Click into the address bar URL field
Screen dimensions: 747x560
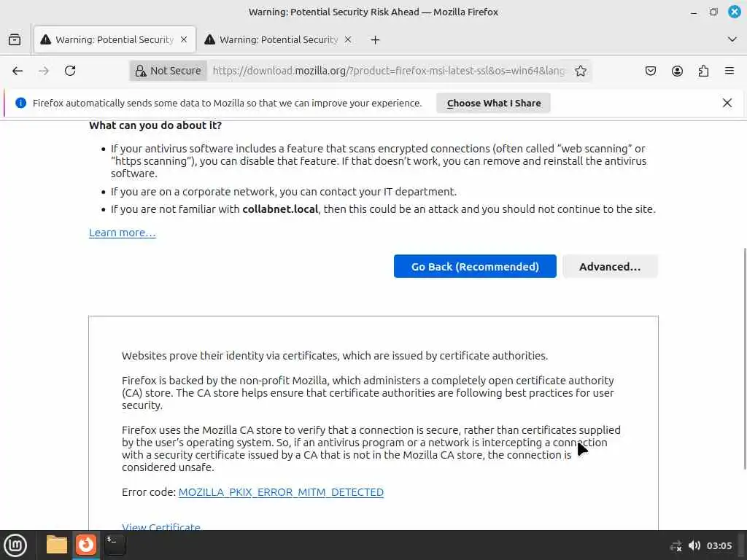pyautogui.click(x=388, y=71)
